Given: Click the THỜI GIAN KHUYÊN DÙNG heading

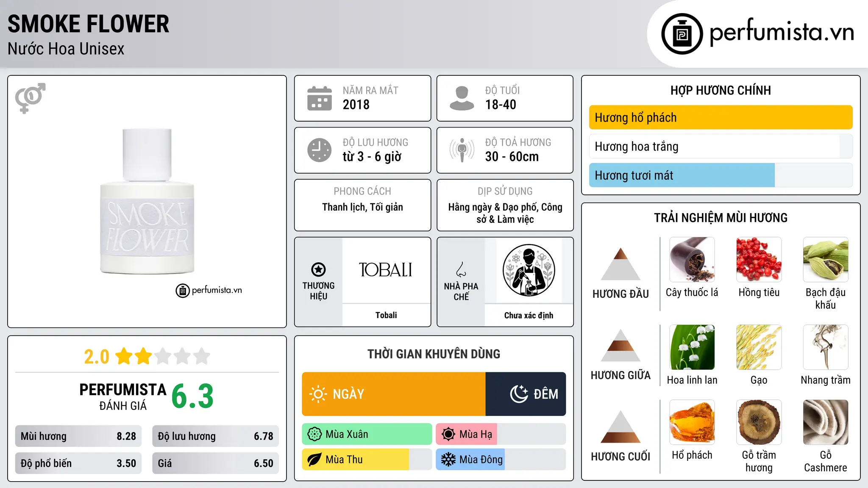Looking at the screenshot, I should point(434,354).
